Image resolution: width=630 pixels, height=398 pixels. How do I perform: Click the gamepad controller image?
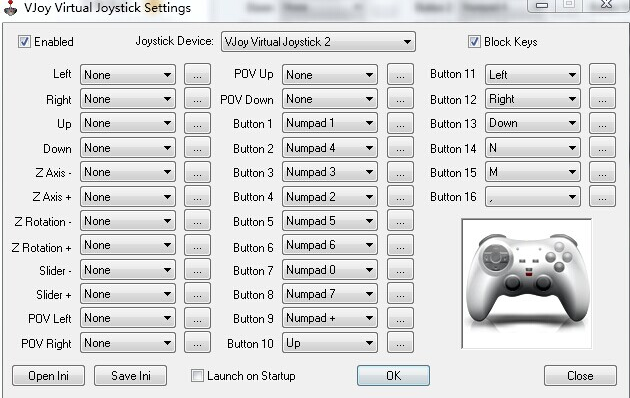tap(527, 284)
